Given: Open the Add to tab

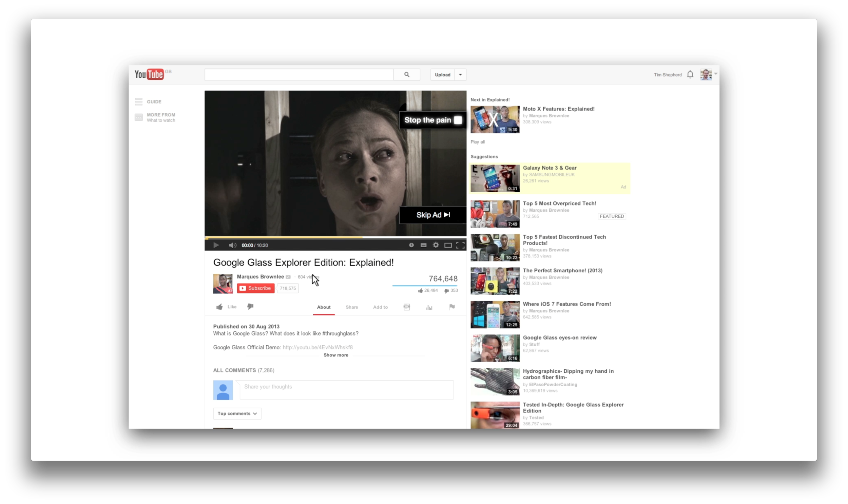Looking at the screenshot, I should (x=380, y=307).
